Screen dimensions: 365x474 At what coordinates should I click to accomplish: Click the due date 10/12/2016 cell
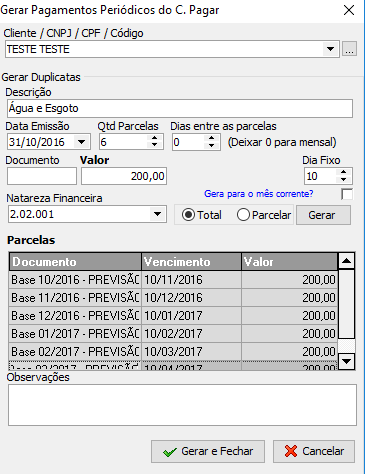tap(191, 298)
